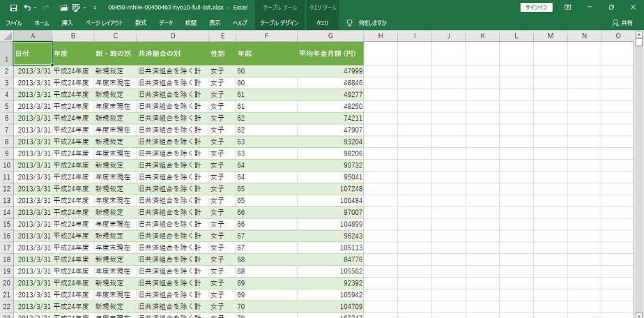Image resolution: width=644 pixels, height=318 pixels.
Task: Click the Select All corner triangle
Action: 6,36
